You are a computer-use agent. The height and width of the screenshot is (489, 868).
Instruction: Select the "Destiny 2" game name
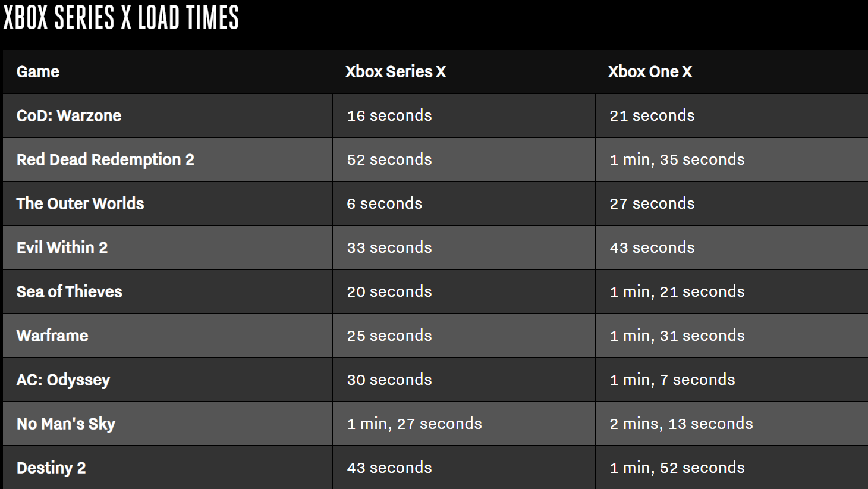[x=51, y=468]
